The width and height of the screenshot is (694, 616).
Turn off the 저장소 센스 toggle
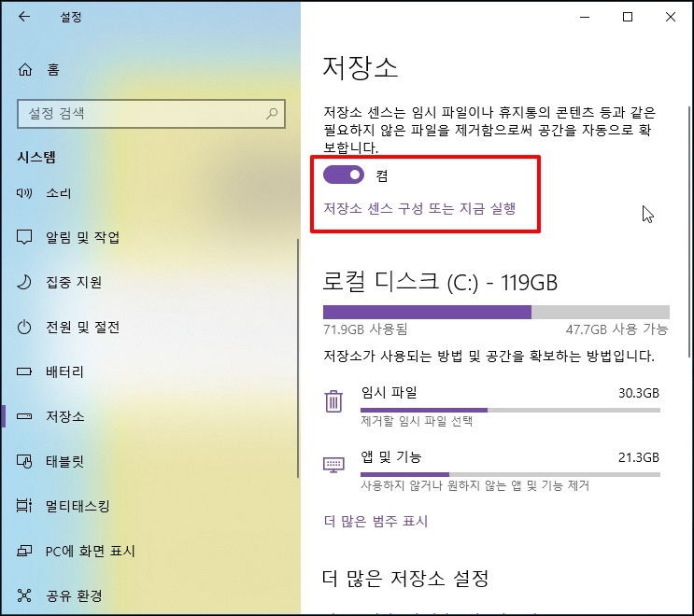(344, 175)
